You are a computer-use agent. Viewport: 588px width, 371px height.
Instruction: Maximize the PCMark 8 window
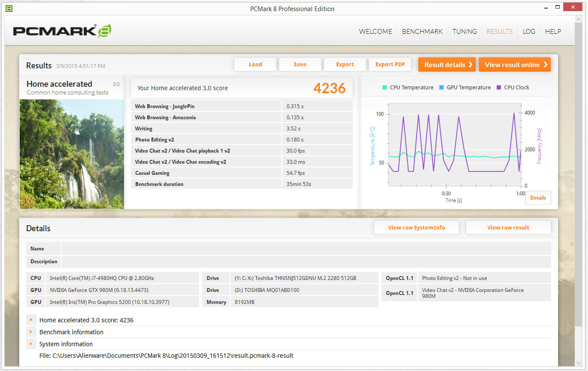pyautogui.click(x=557, y=7)
